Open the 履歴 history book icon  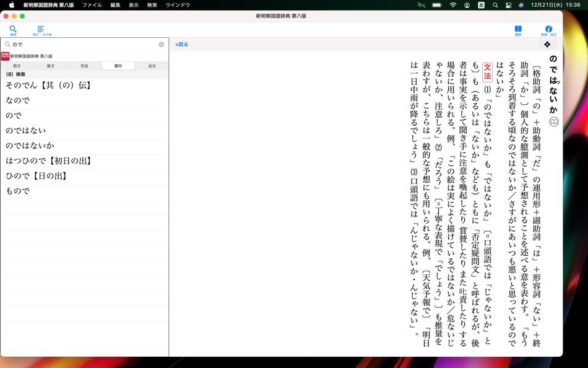518,30
